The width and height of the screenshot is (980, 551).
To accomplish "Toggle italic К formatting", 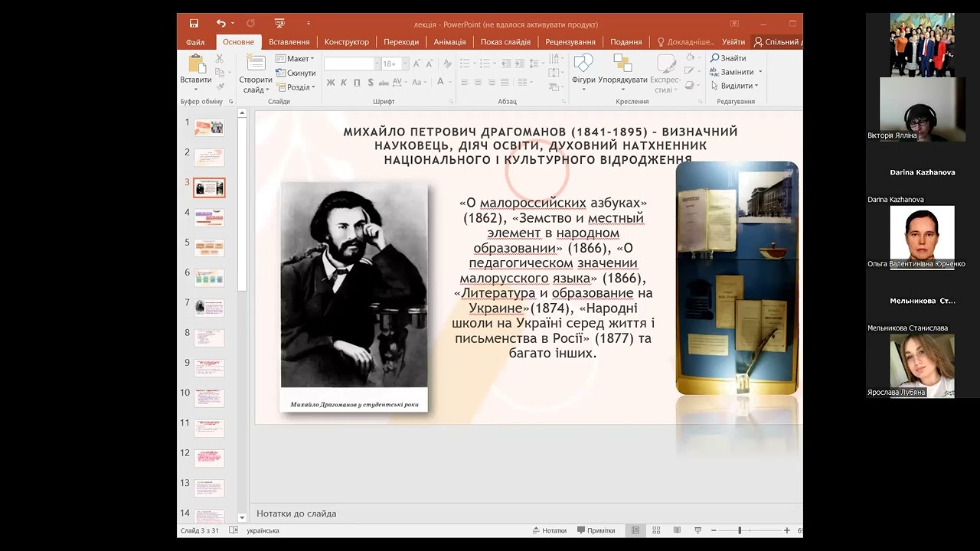I will coord(344,83).
